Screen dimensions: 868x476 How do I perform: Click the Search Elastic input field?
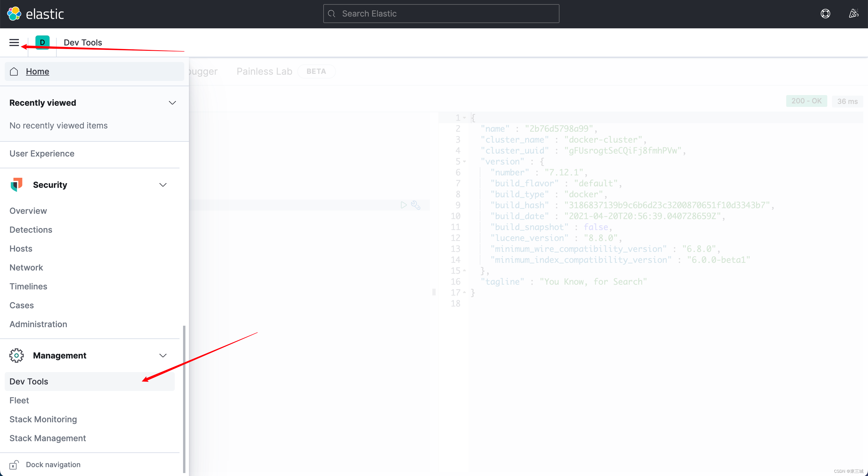(x=441, y=14)
